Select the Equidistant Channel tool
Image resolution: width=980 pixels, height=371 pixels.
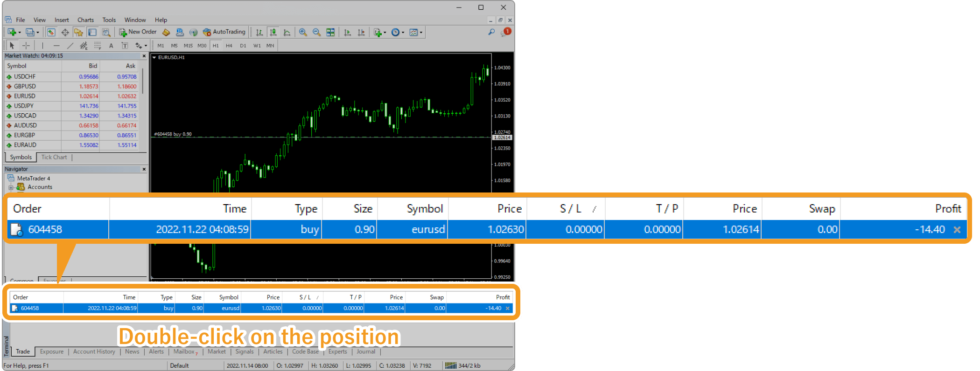[84, 45]
